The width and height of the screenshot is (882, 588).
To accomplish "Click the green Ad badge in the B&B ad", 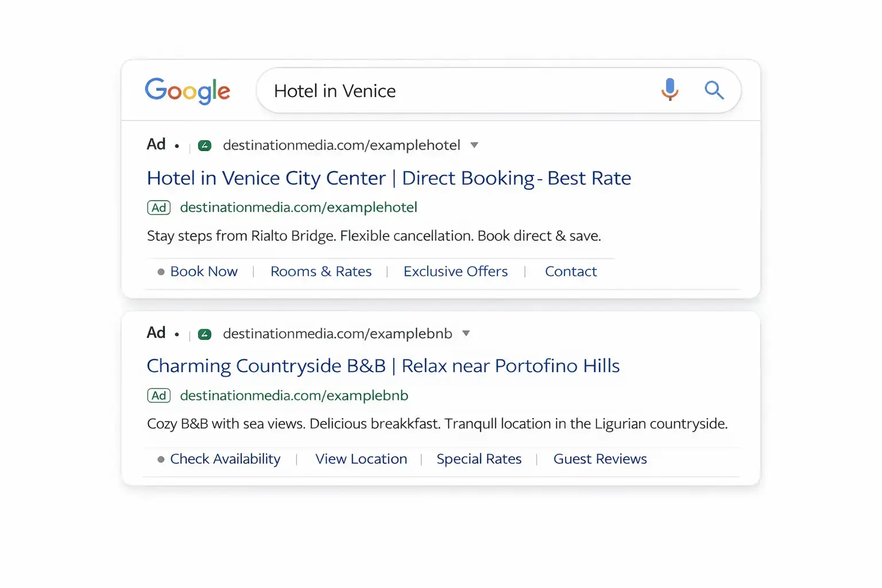I will click(x=158, y=395).
